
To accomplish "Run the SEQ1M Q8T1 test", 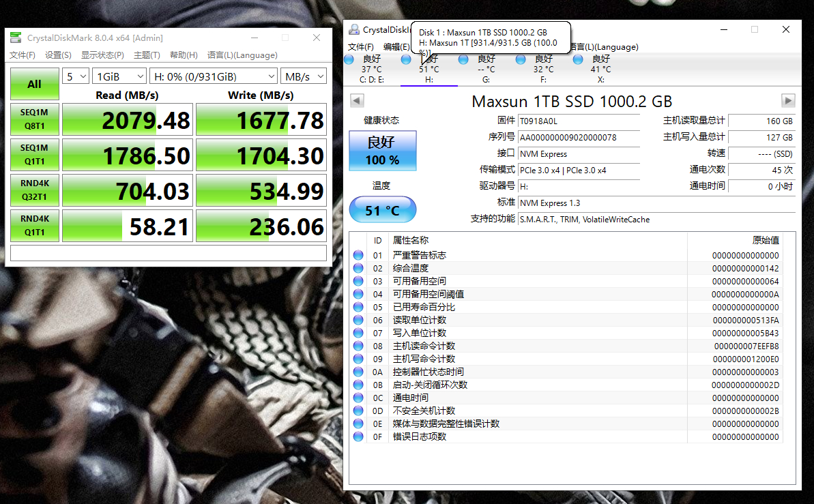I will point(35,119).
